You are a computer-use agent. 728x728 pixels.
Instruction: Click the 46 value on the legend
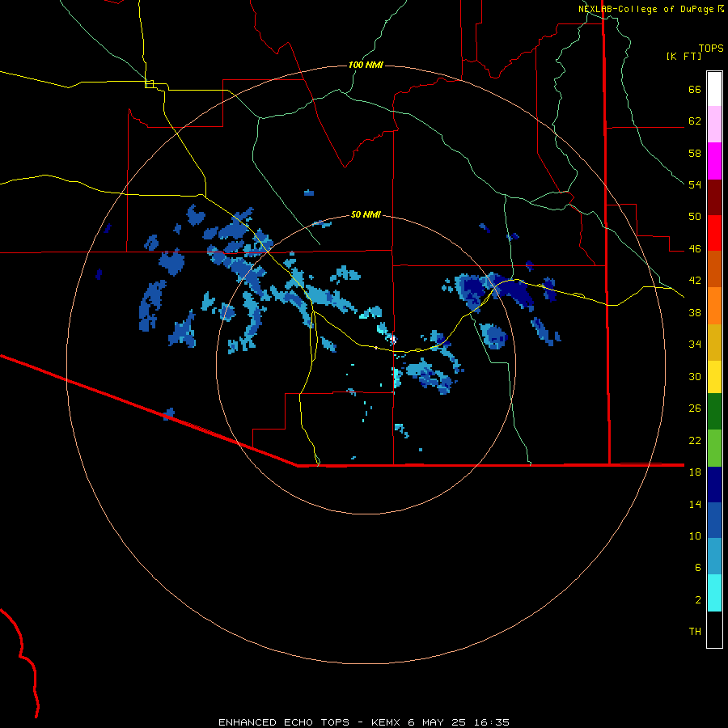[695, 249]
